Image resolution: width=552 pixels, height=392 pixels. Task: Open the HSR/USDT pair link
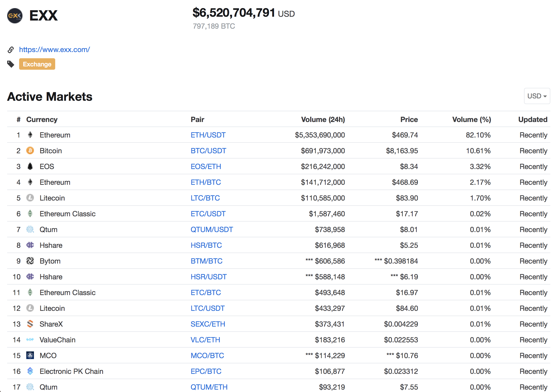click(x=208, y=277)
